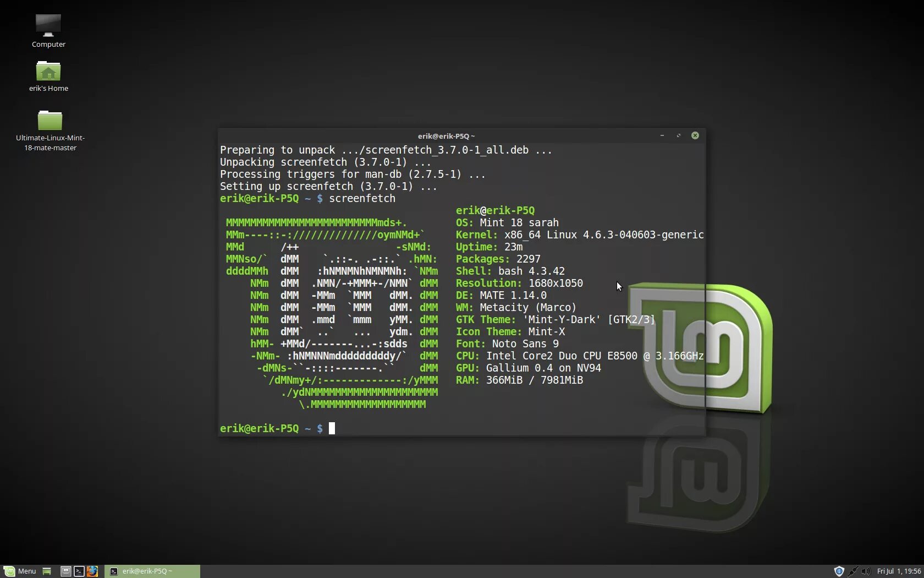Open the Mint Menu button
The width and height of the screenshot is (924, 578).
[x=20, y=571]
